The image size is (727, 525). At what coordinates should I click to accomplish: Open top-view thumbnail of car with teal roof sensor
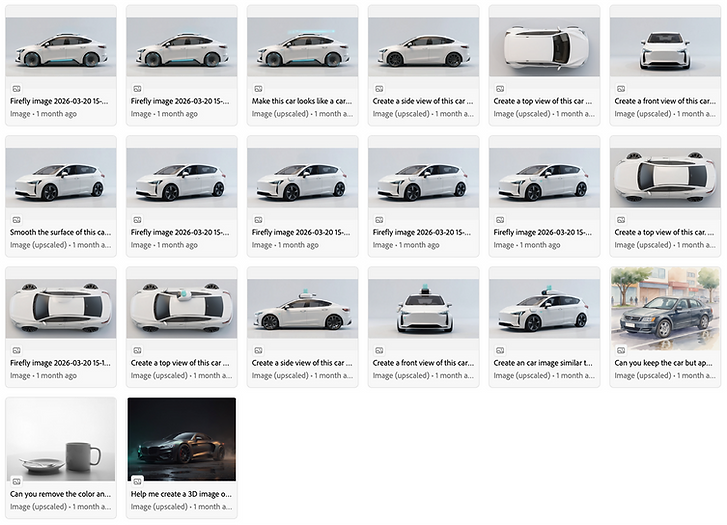point(182,309)
